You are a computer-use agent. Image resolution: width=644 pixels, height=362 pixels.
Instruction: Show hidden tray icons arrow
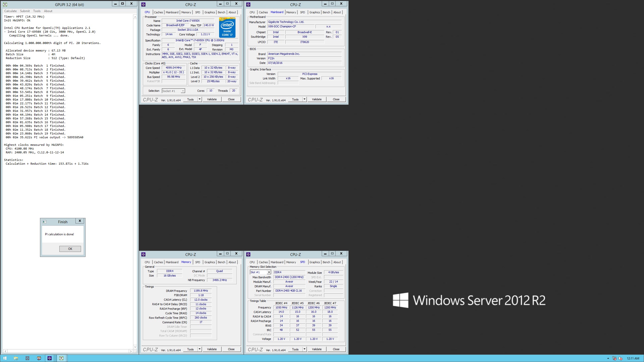[608, 358]
